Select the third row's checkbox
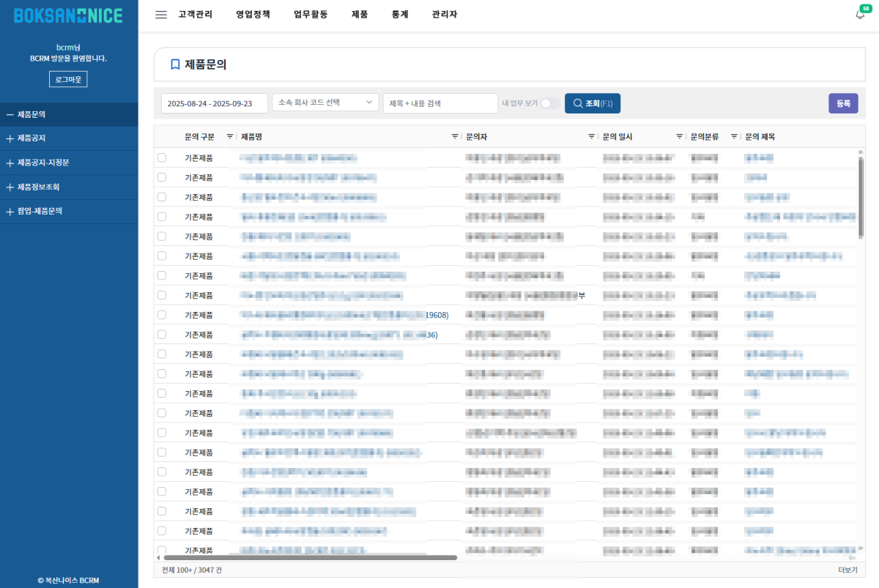 (x=162, y=197)
